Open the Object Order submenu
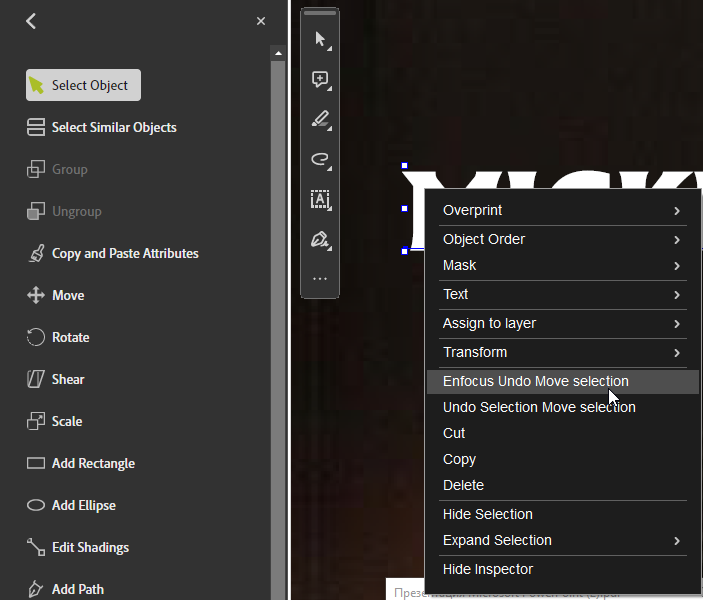Screen dimensions: 703x600 click(563, 239)
